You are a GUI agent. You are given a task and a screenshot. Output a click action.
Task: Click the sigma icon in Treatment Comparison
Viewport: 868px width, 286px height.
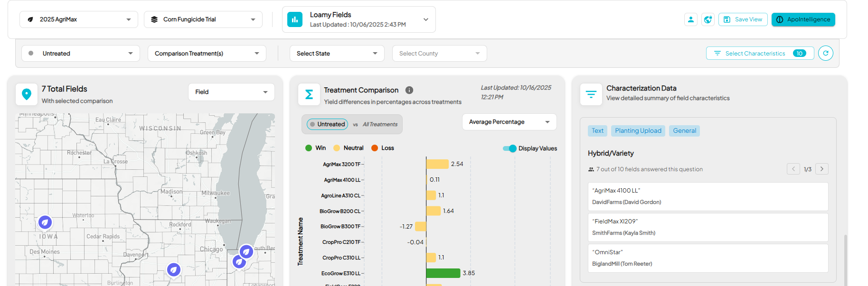point(309,94)
